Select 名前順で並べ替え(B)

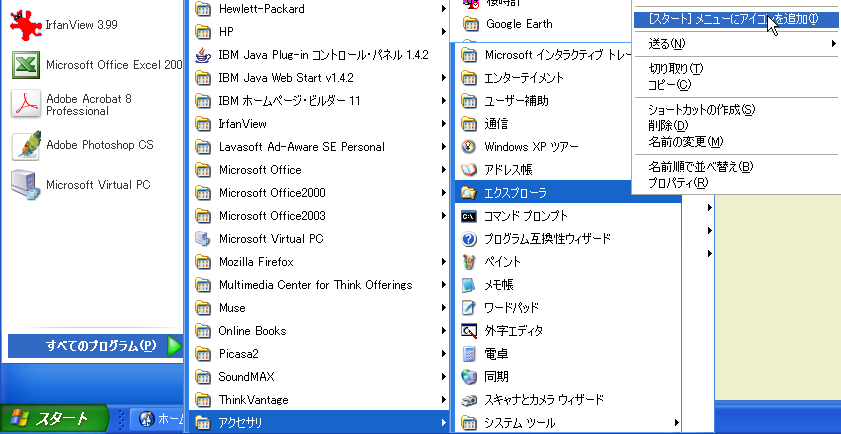coord(701,167)
